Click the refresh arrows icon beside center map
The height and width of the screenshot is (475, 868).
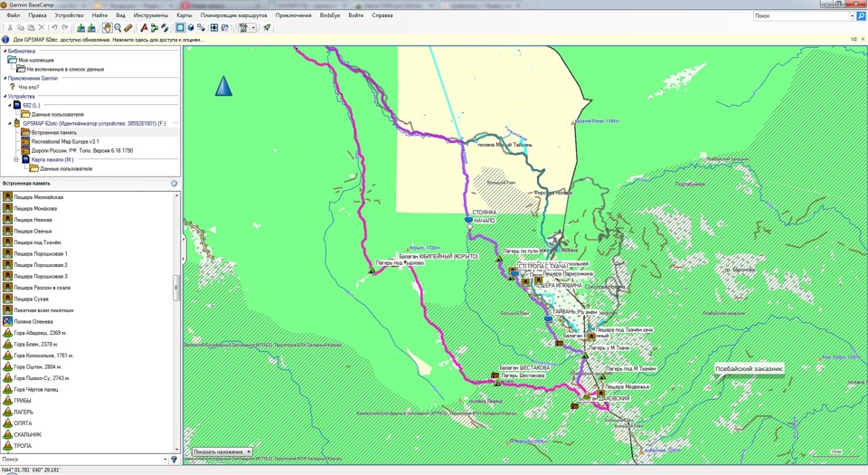[x=225, y=28]
